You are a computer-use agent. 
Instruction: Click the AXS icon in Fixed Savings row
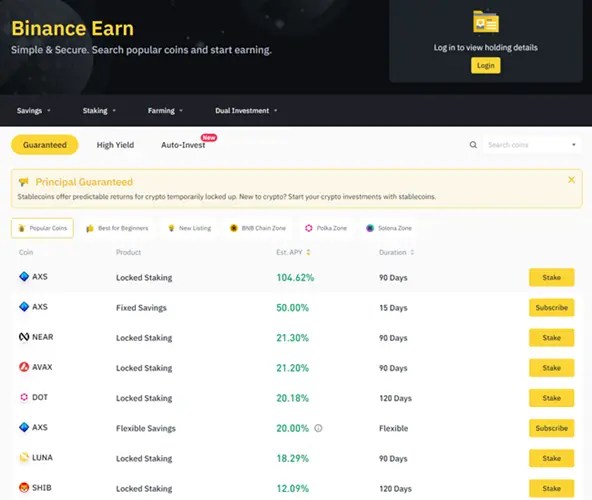click(24, 307)
